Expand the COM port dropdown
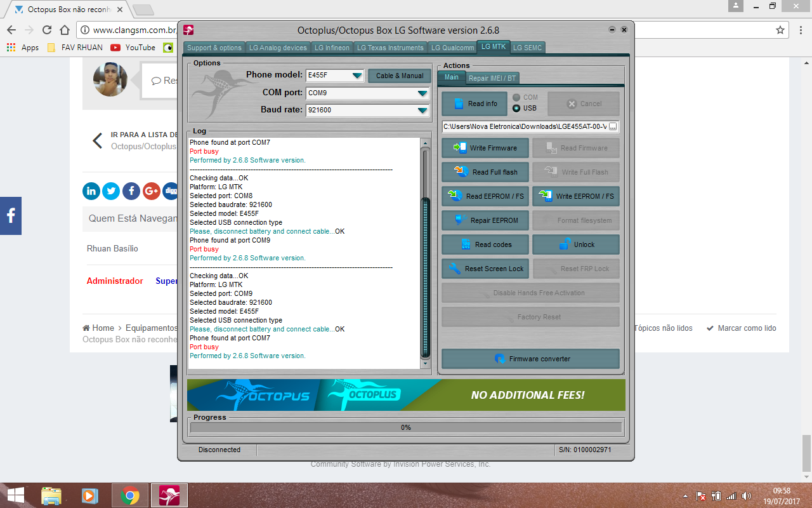This screenshot has width=812, height=508. coord(423,93)
